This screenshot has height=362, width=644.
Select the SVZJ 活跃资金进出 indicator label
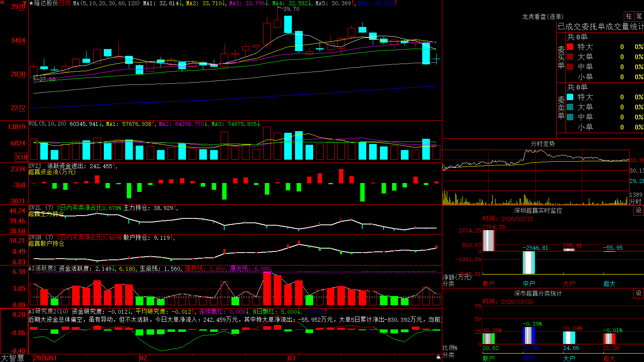pyautogui.click(x=58, y=166)
